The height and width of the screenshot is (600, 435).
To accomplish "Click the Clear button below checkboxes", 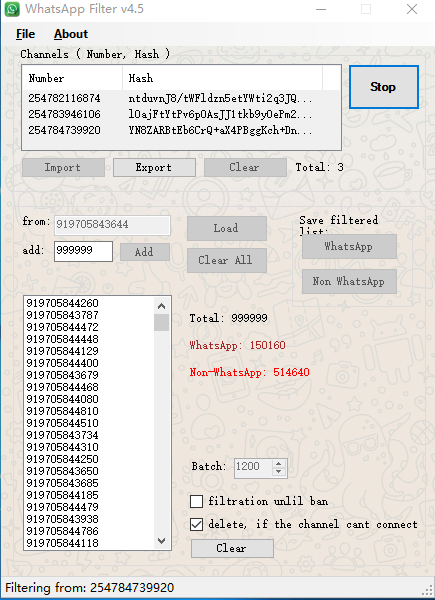I will coord(232,548).
